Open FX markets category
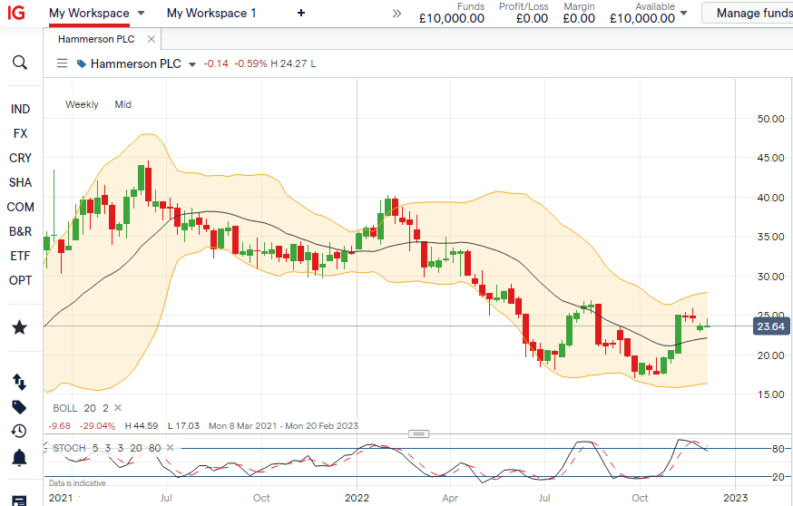The height and width of the screenshot is (506, 793). tap(20, 133)
